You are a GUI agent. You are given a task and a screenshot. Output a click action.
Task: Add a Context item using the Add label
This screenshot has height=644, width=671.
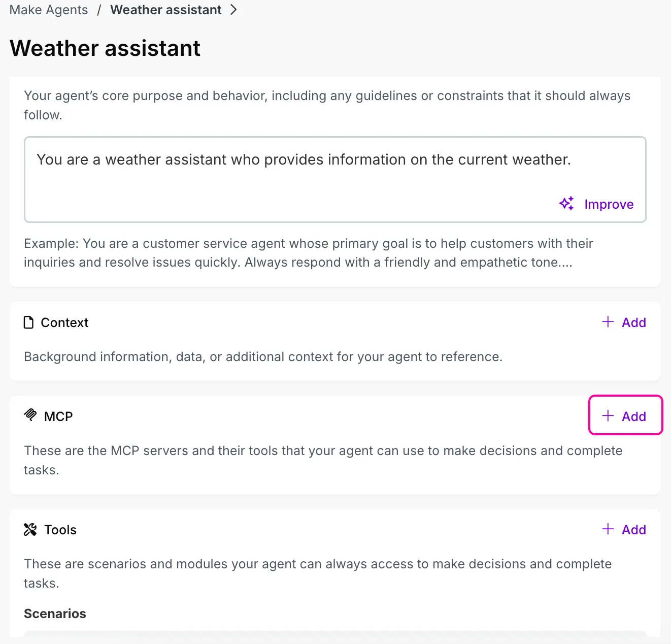click(x=634, y=323)
